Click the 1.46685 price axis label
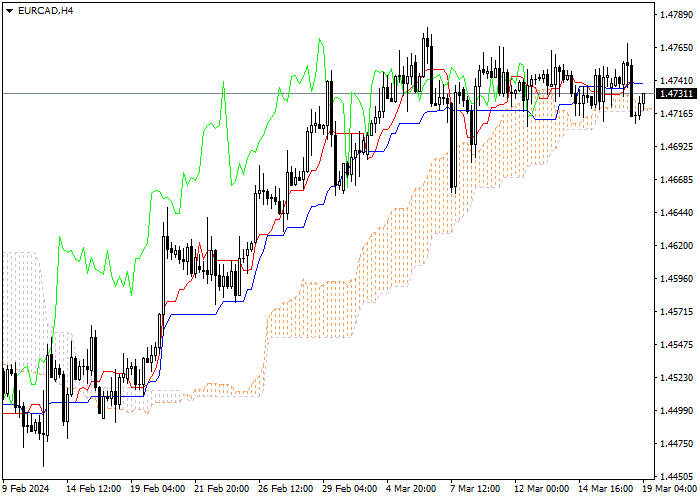Viewport: 700px width, 500px height. click(677, 180)
